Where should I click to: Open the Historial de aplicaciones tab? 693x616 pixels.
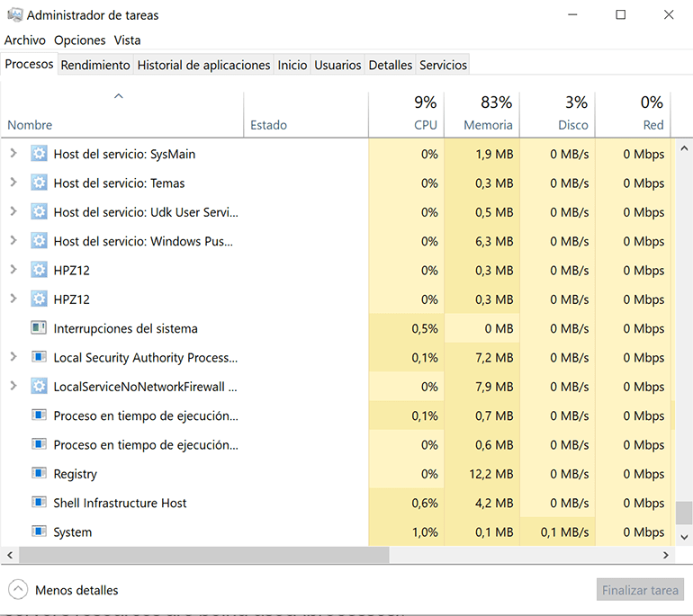203,65
